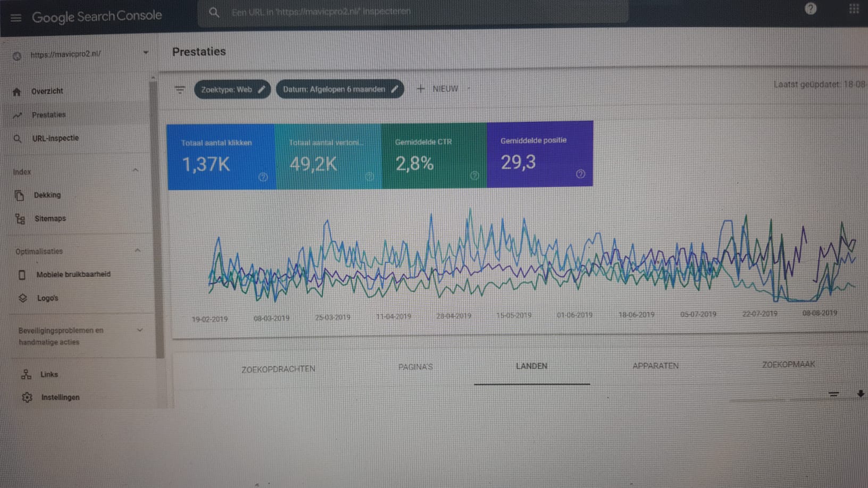Click the Prestaties trend line icon

(x=18, y=115)
